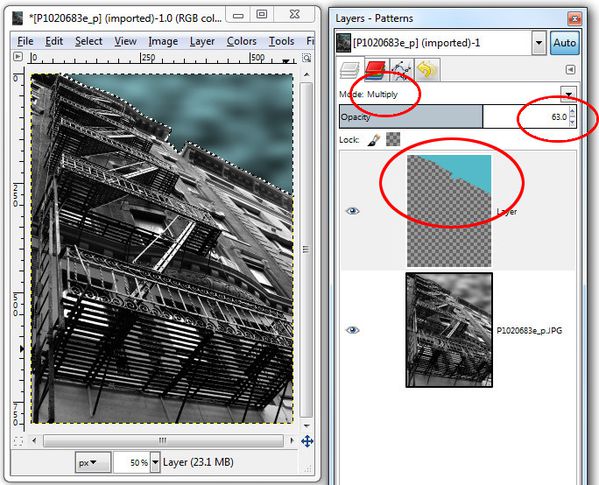Viewport: 599px width, 485px height.
Task: Minimize the image window
Action: coord(238,15)
